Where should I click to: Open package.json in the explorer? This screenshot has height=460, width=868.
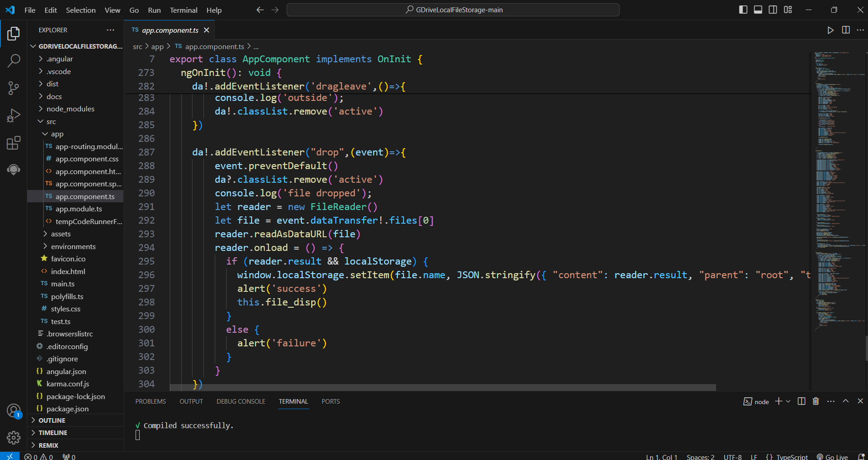click(x=67, y=409)
